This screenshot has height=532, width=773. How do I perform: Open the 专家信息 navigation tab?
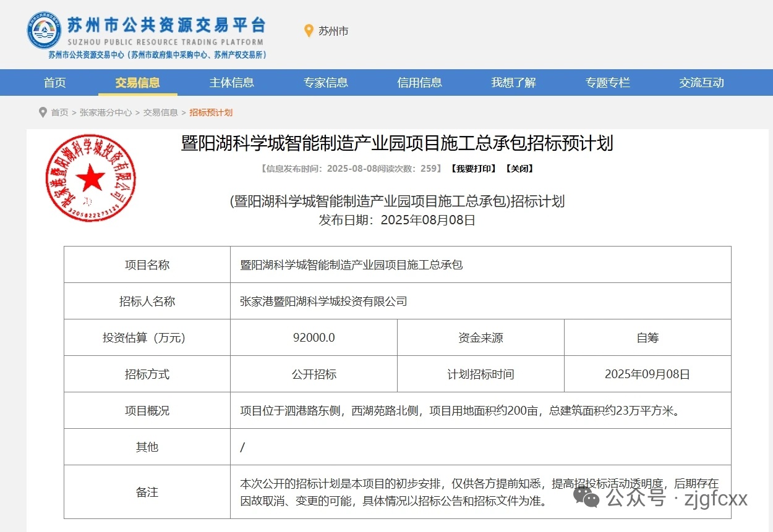(325, 83)
